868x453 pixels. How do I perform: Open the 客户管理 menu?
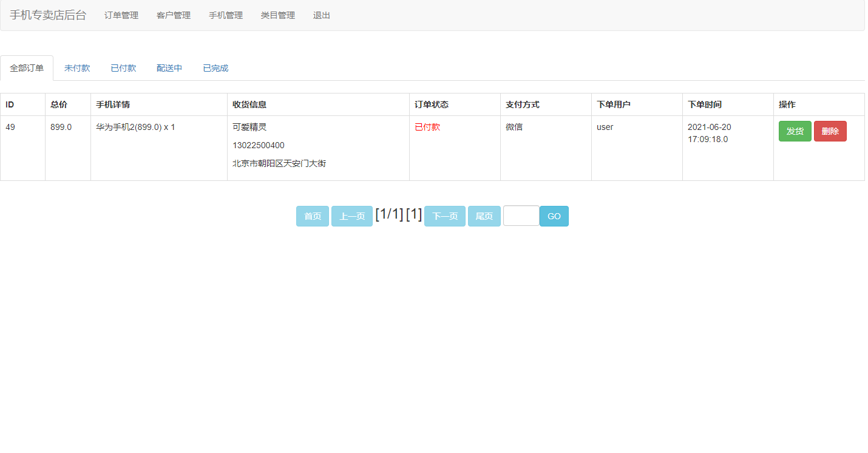pos(173,15)
